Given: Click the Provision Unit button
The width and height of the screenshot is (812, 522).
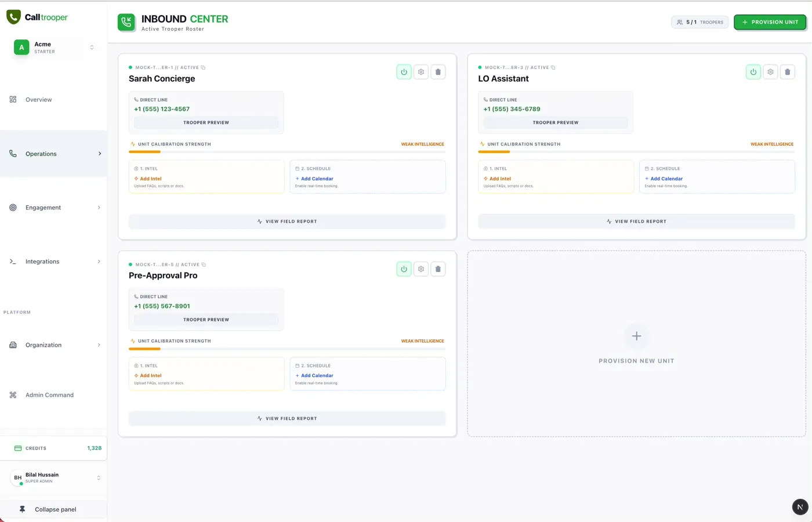Looking at the screenshot, I should 770,22.
